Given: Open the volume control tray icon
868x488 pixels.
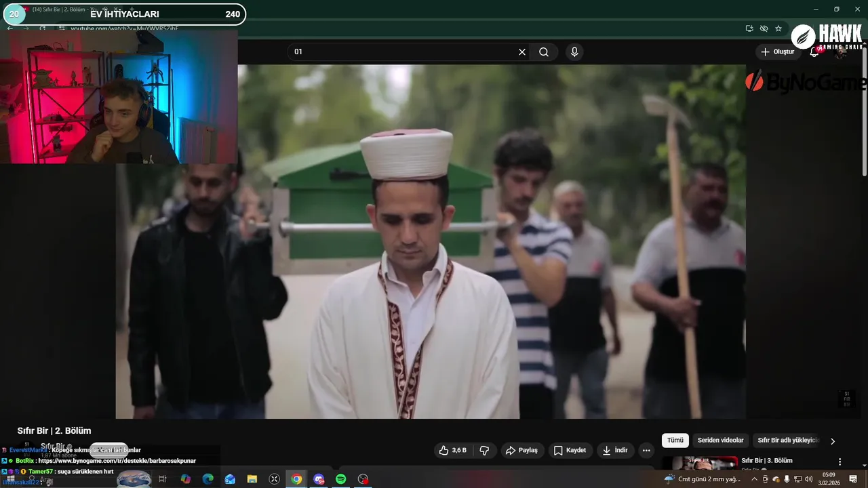Looking at the screenshot, I should tap(808, 479).
